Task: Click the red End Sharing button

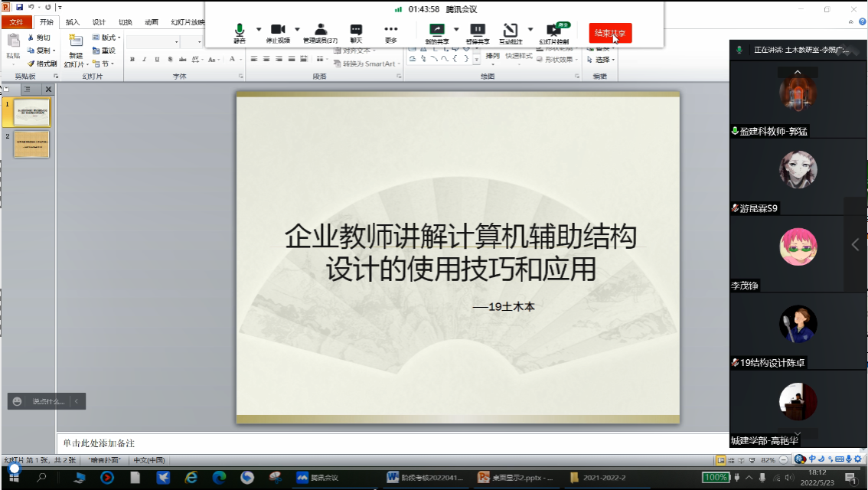Action: 610,33
